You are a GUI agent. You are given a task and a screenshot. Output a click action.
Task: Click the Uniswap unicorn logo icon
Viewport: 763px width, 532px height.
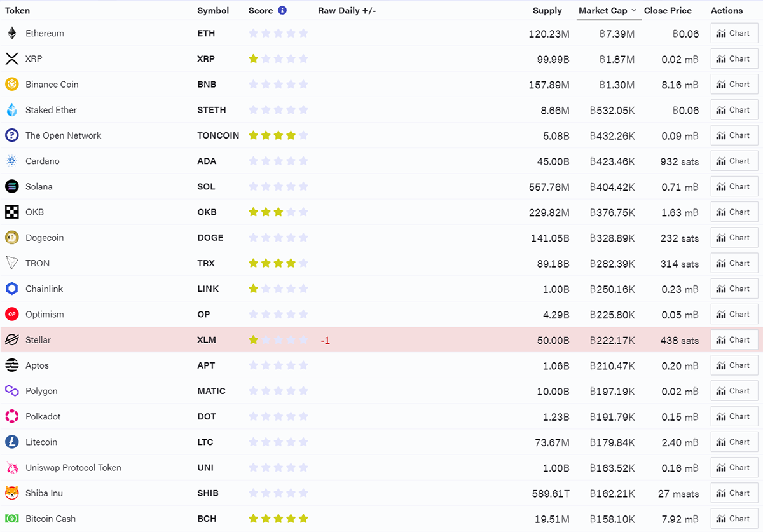coord(11,467)
